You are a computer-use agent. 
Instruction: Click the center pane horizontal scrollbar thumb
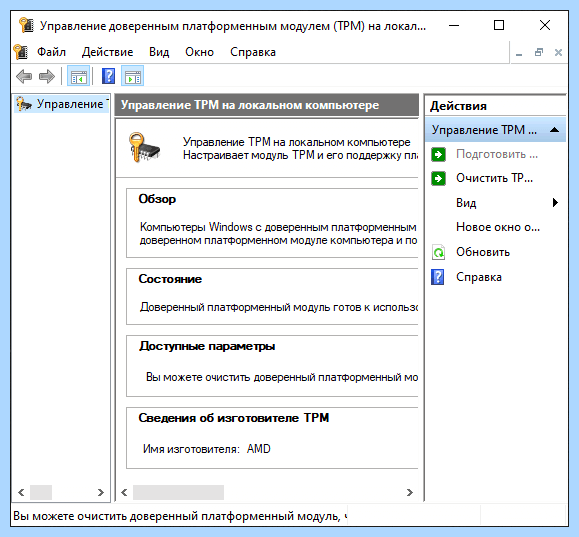[178, 492]
